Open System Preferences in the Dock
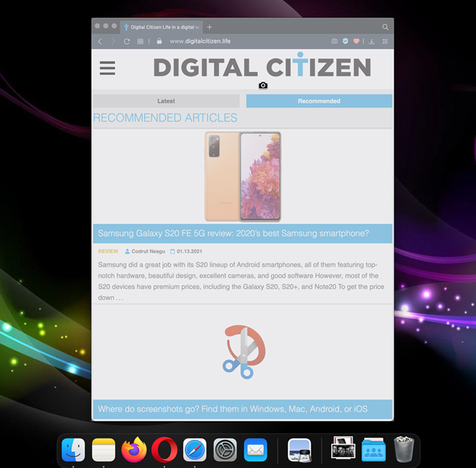This screenshot has height=468, width=476. pyautogui.click(x=225, y=450)
